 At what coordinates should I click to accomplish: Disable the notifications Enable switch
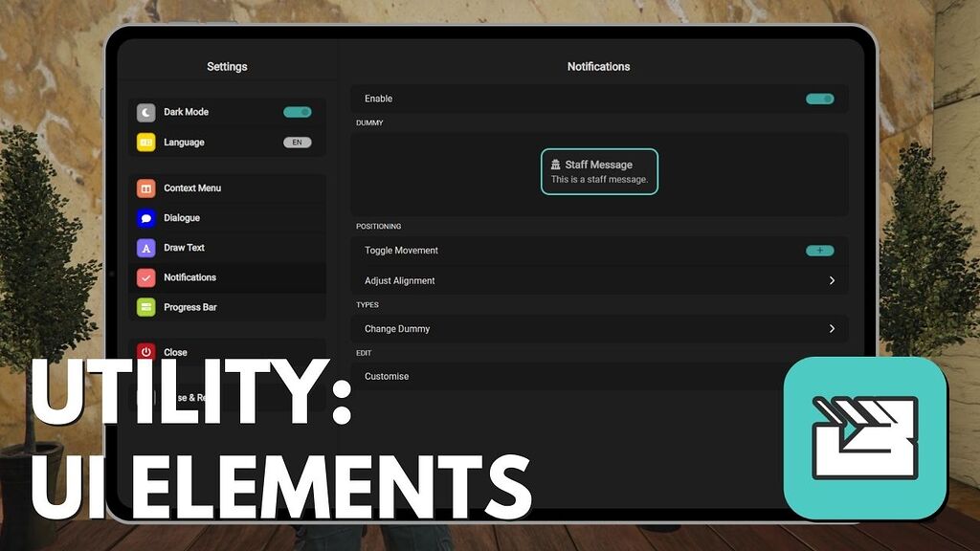point(819,98)
